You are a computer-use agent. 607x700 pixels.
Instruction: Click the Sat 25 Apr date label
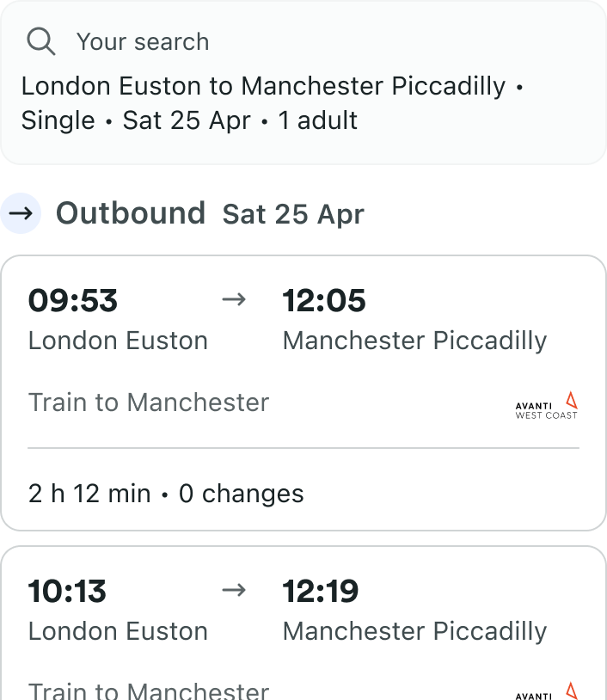pyautogui.click(x=292, y=214)
